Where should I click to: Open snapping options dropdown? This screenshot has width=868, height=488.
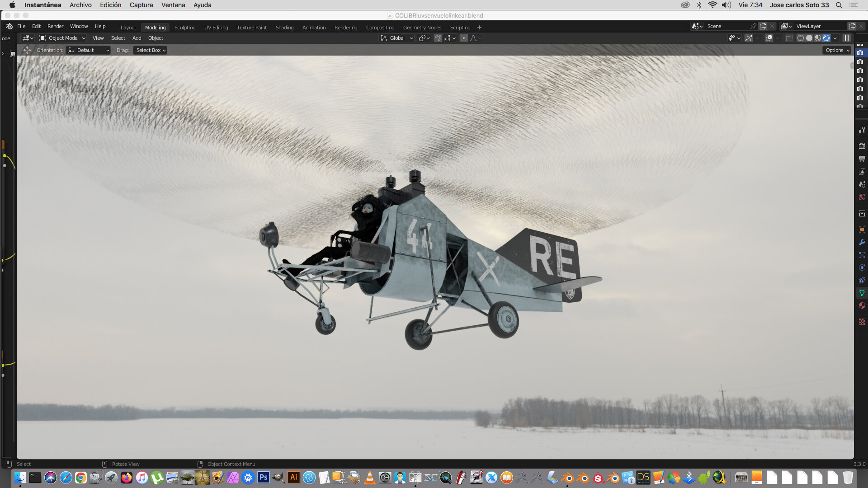click(450, 38)
